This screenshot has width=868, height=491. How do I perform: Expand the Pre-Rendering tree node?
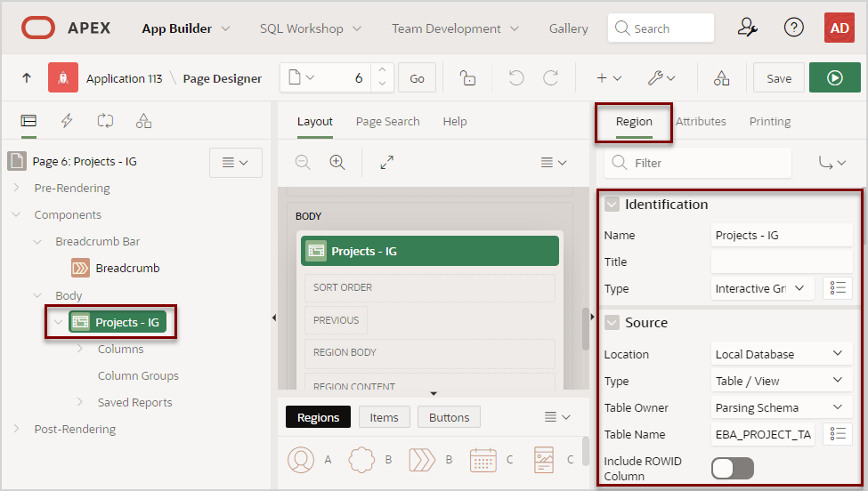pos(17,188)
